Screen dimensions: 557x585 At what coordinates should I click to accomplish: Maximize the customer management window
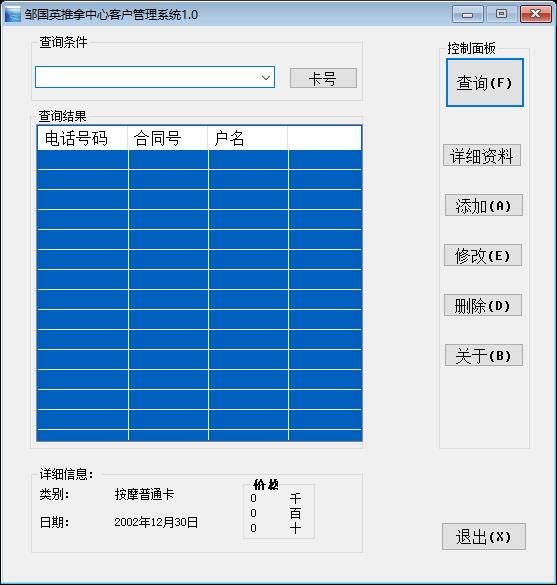point(501,14)
